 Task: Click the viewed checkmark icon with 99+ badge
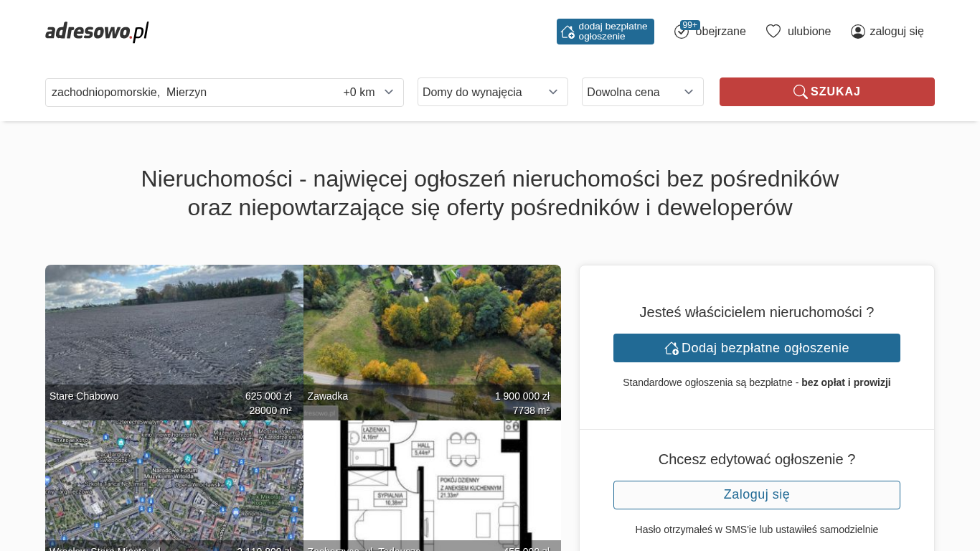(x=682, y=32)
